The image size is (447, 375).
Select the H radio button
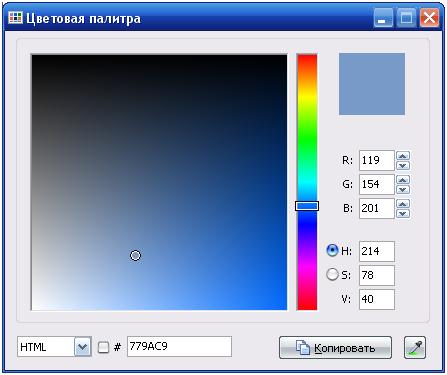click(x=332, y=250)
